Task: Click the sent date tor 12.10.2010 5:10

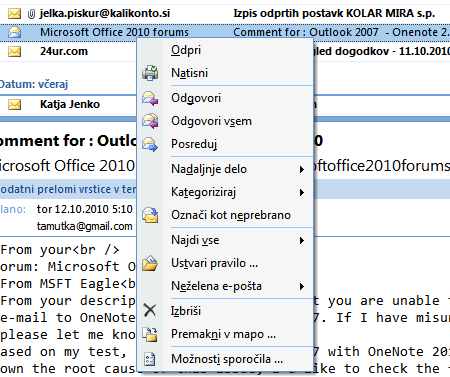Action: point(85,209)
